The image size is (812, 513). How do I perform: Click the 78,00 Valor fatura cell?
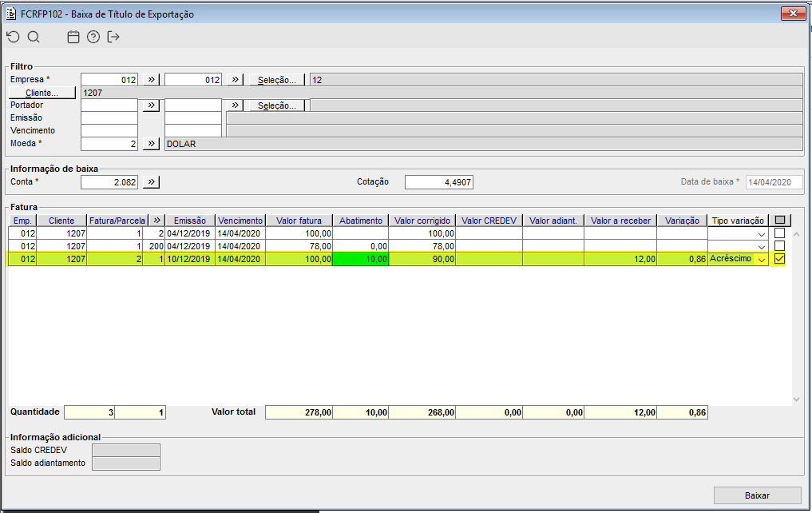(299, 246)
